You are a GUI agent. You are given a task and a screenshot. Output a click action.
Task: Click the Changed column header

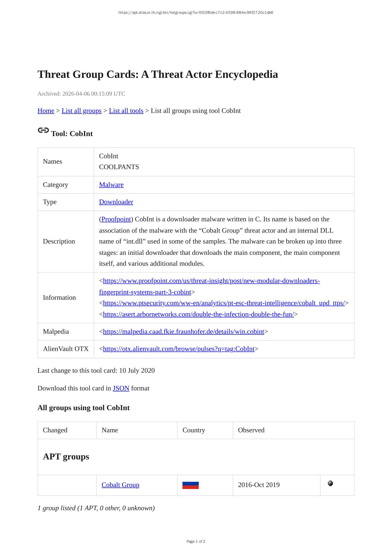point(55,430)
